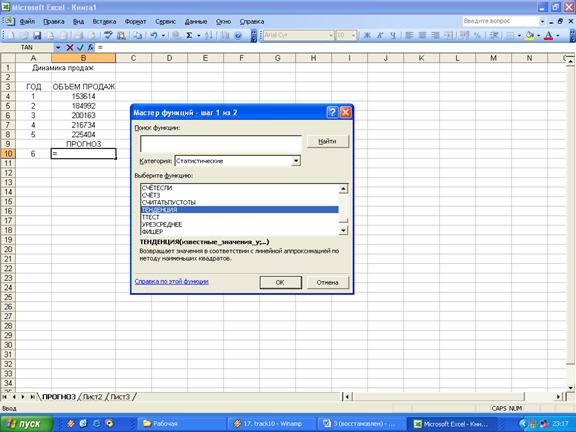Open the Chart Wizard icon
This screenshot has height=432, width=576.
(x=225, y=35)
